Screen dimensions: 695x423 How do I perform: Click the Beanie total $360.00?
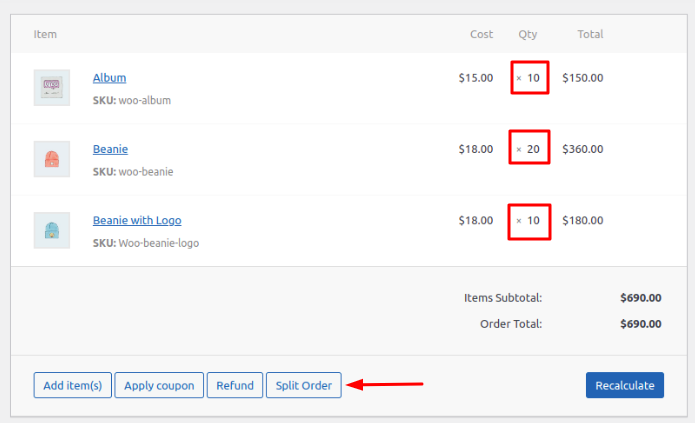coord(583,149)
